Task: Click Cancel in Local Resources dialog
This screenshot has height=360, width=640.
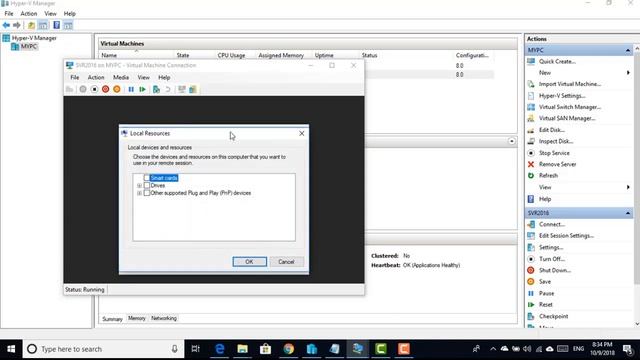Action: 286,262
